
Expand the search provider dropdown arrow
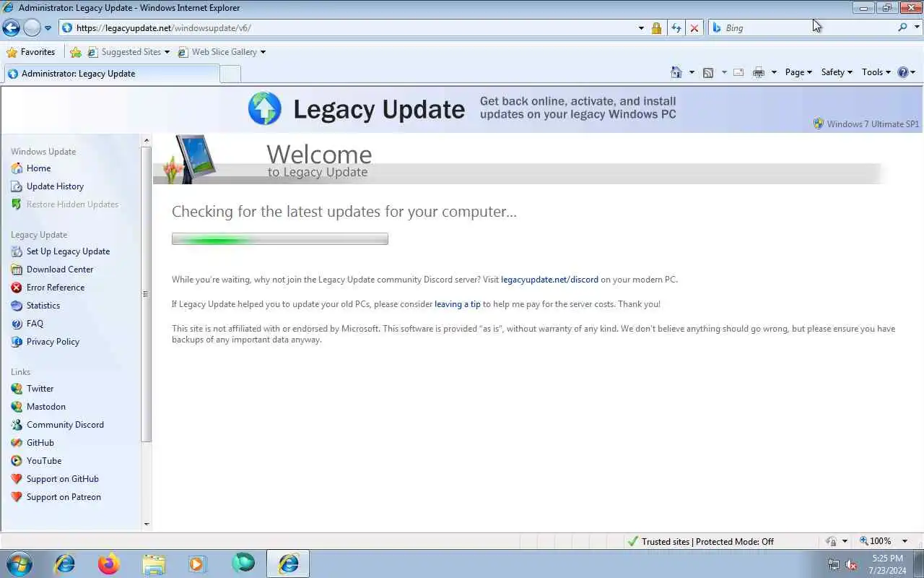pos(917,27)
